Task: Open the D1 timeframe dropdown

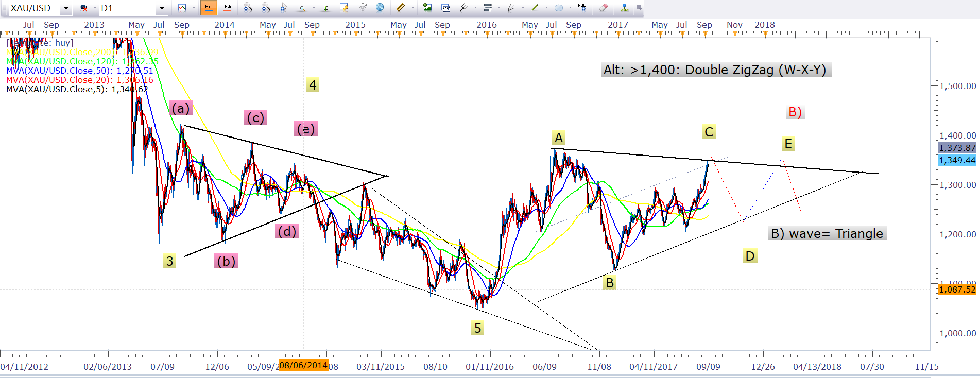Action: [x=162, y=8]
